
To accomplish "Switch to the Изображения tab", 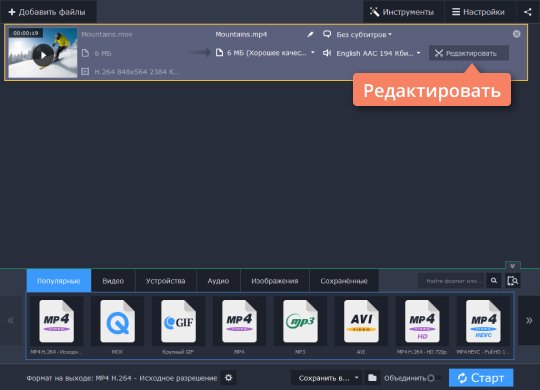I will tap(275, 281).
